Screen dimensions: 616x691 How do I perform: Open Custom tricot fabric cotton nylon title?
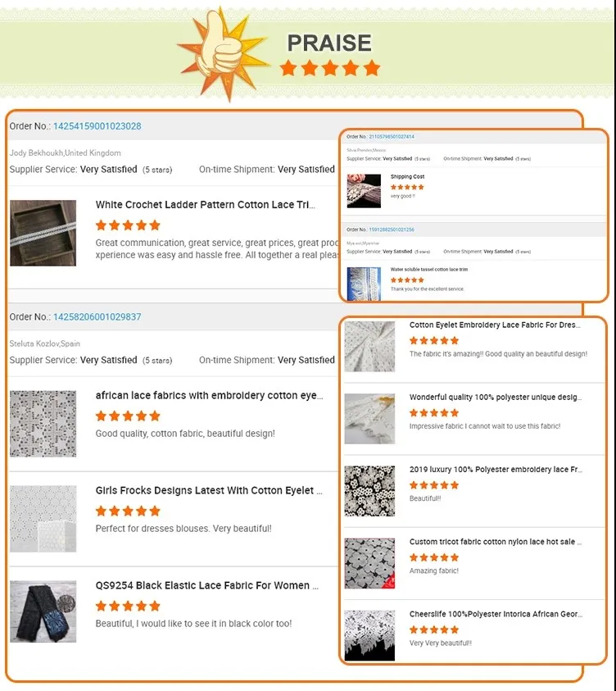coord(496,542)
